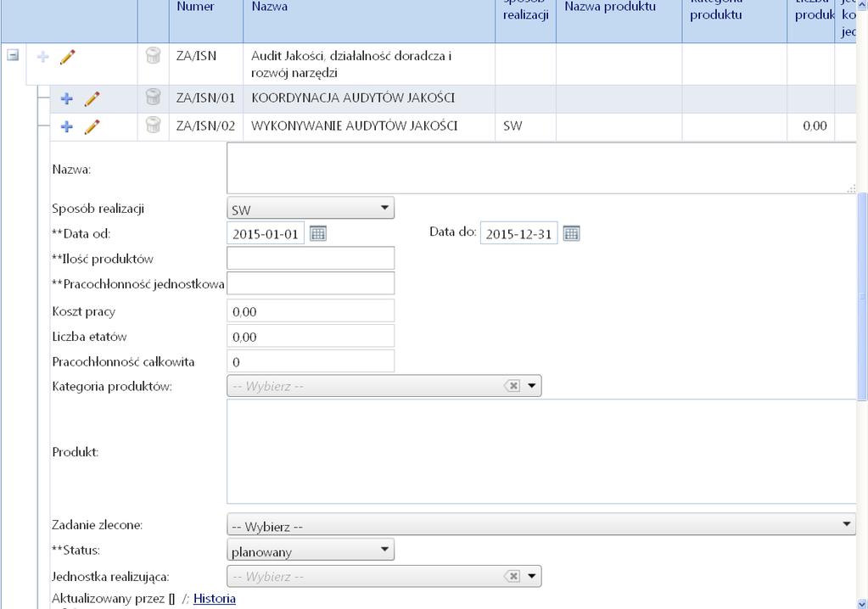Delete ZA/ISN/02 row with trash icon
This screenshot has width=868, height=609.
153,125
